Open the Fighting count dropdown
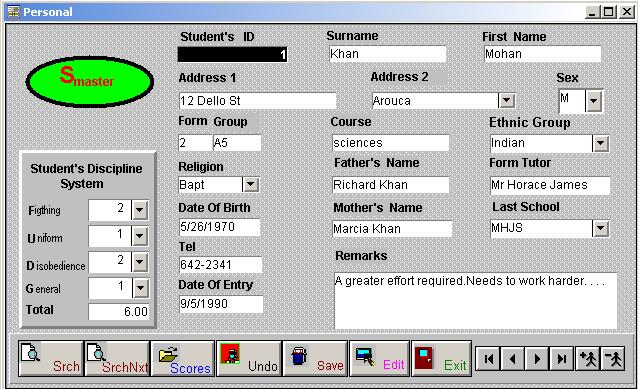Screen dimensions: 638x389 [x=140, y=210]
